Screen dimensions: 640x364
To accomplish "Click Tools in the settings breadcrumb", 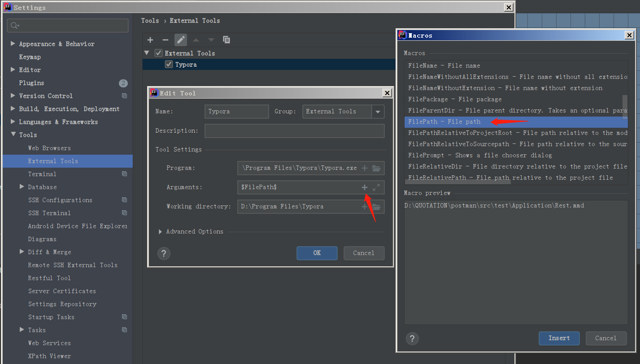I will tap(150, 20).
